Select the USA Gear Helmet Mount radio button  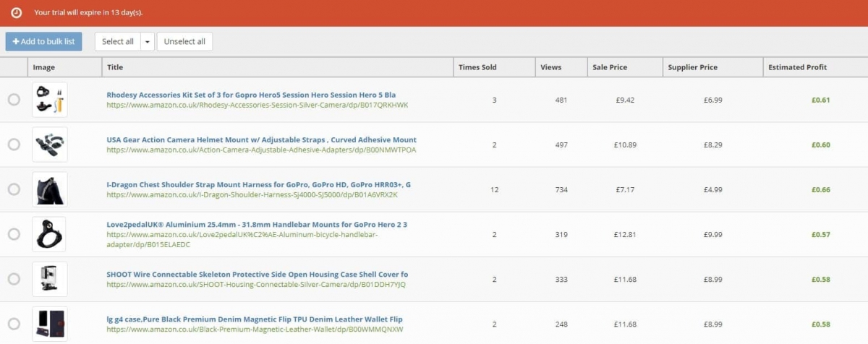[14, 145]
